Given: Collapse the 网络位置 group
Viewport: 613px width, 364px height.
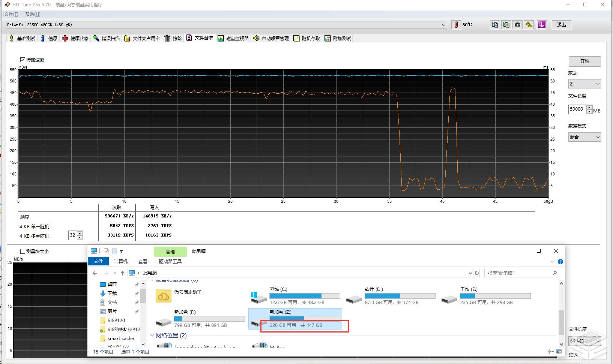Looking at the screenshot, I should [x=152, y=336].
